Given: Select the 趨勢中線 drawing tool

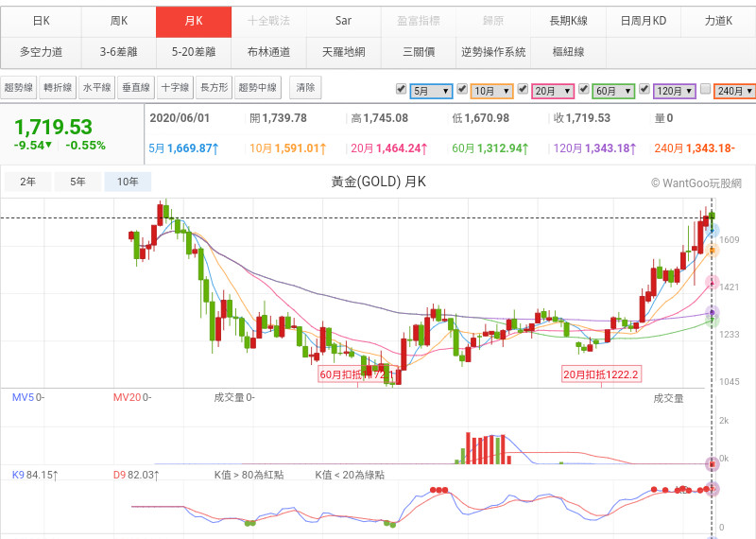Looking at the screenshot, I should click(x=258, y=88).
